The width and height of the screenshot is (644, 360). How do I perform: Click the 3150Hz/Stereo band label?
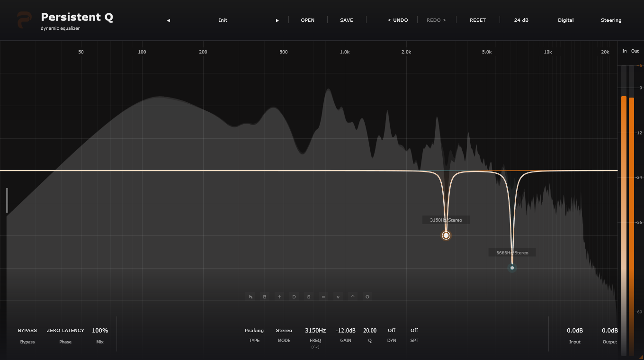click(446, 220)
